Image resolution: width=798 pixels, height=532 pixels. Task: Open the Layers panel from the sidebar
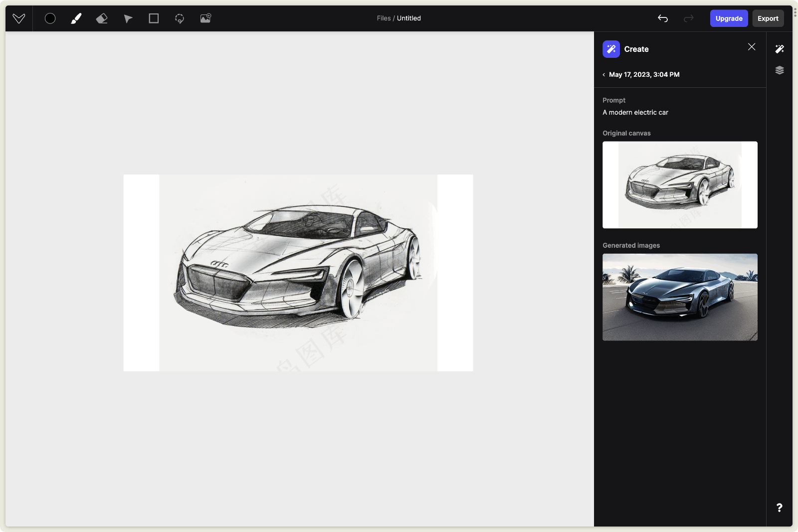click(780, 70)
